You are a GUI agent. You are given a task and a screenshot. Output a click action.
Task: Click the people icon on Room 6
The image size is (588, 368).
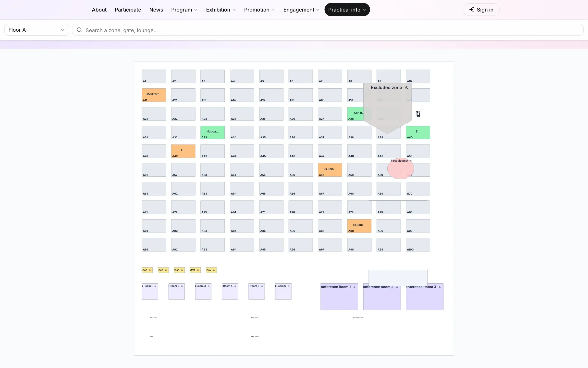pos(289,286)
